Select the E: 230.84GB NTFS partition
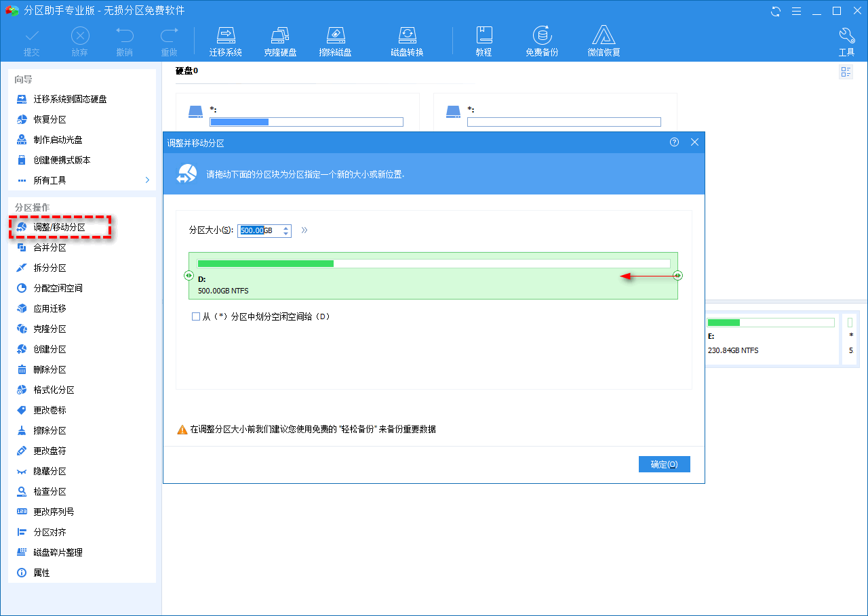The width and height of the screenshot is (868, 616). [771, 340]
